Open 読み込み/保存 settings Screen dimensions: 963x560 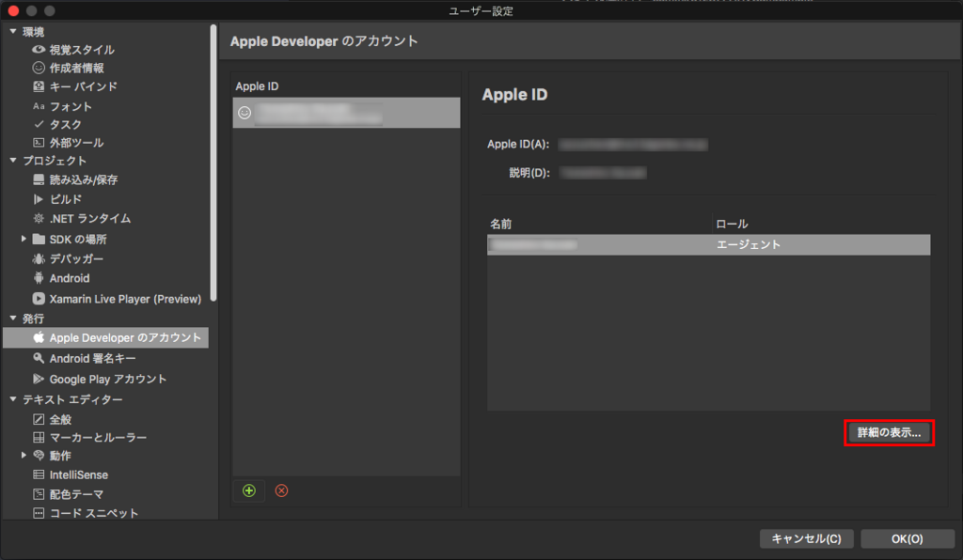point(84,179)
